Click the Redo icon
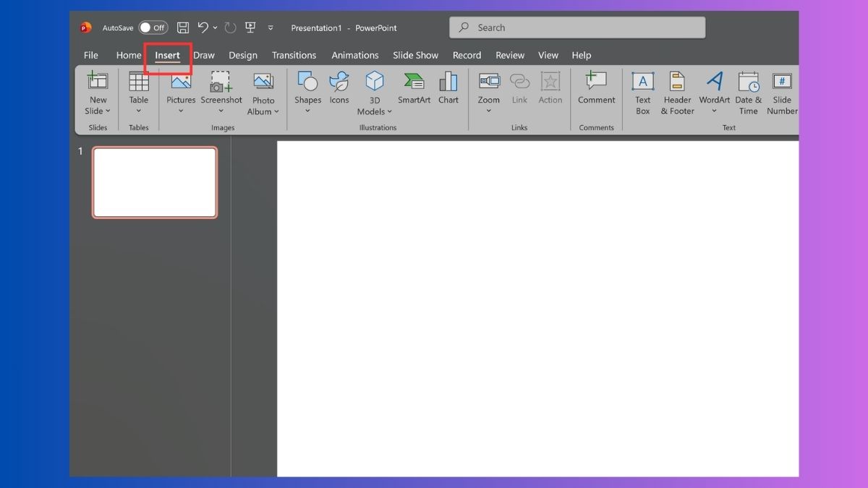The width and height of the screenshot is (868, 488). [x=230, y=27]
